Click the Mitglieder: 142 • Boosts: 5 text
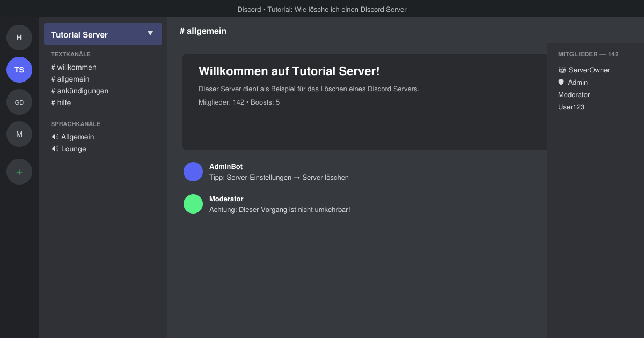644x338 pixels. [x=239, y=102]
